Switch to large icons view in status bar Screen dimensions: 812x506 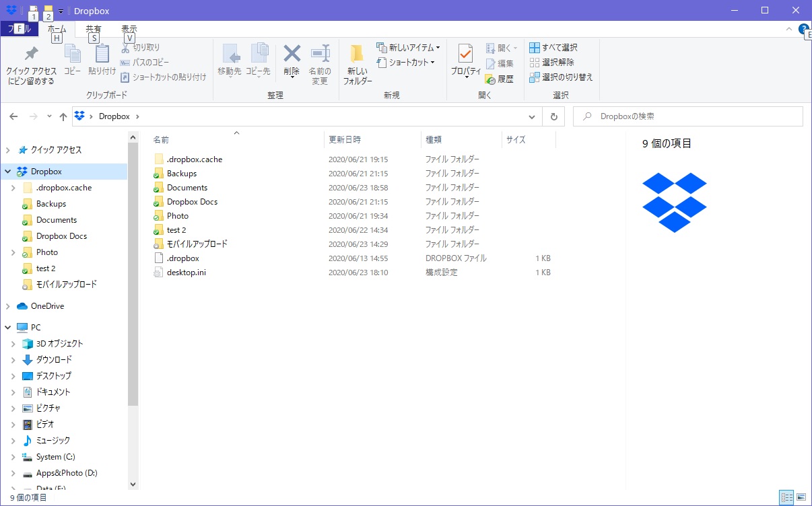point(801,498)
